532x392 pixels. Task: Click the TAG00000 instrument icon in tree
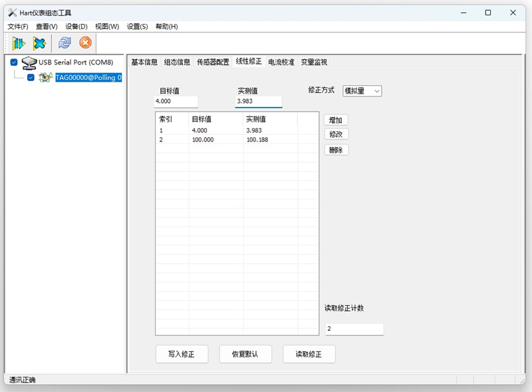[46, 78]
